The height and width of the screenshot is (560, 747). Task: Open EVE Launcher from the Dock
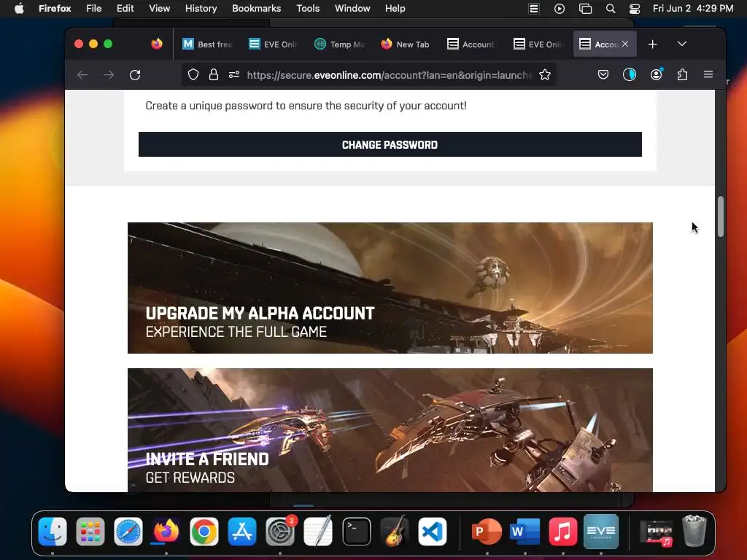coord(601,532)
